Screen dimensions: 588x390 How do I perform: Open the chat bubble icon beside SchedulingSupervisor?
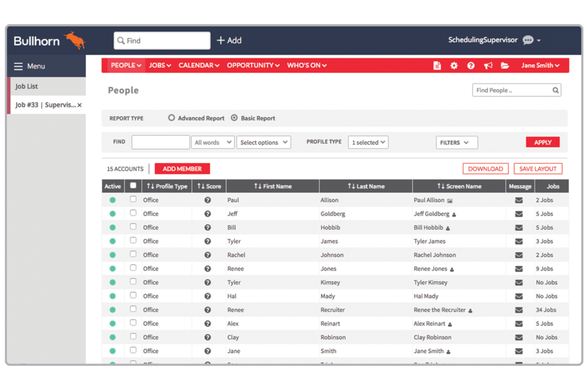(528, 41)
